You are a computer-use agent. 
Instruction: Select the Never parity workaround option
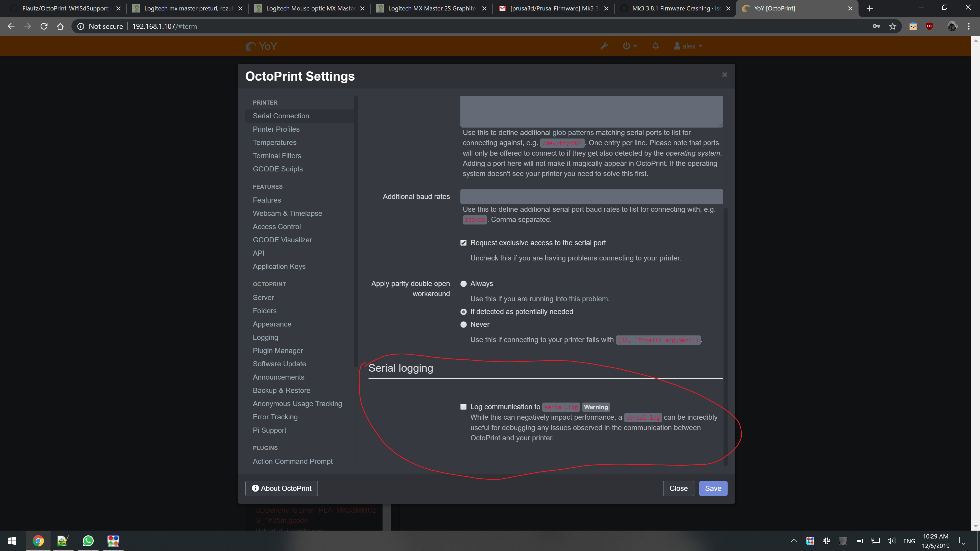463,325
